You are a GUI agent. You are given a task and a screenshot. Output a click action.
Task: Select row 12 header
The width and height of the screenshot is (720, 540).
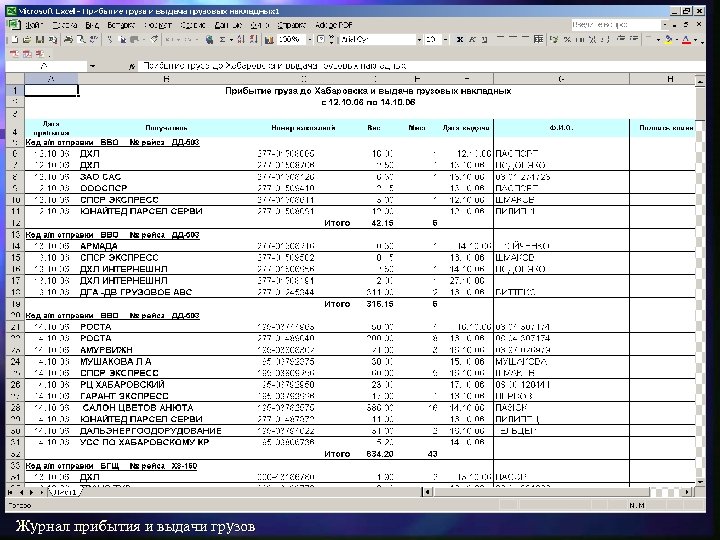15,223
